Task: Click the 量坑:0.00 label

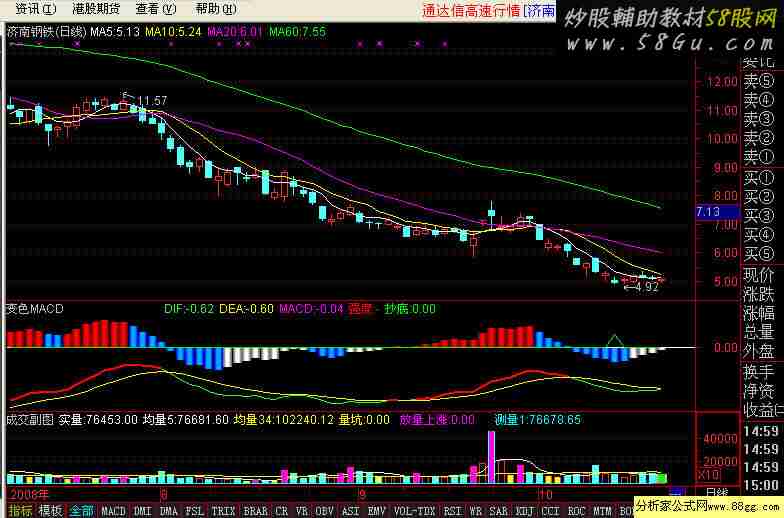Action: 364,420
